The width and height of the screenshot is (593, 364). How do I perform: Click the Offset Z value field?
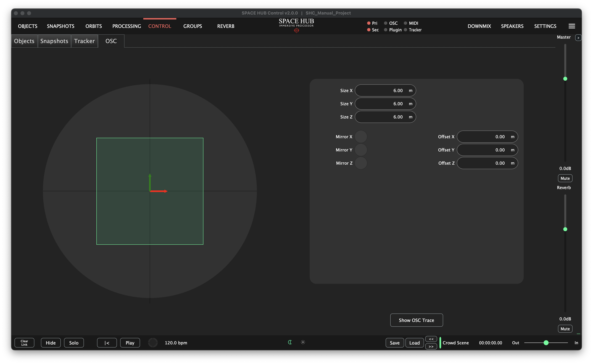(x=487, y=163)
